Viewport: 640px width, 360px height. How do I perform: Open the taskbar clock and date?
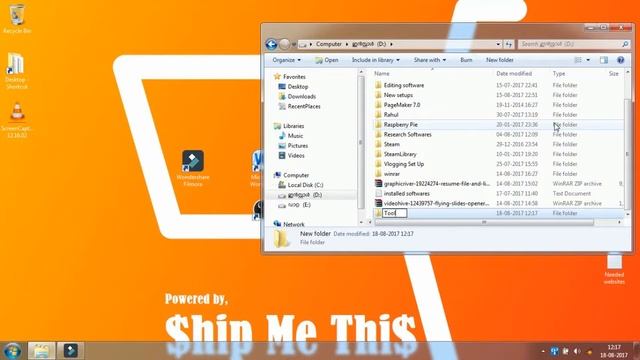[614, 351]
